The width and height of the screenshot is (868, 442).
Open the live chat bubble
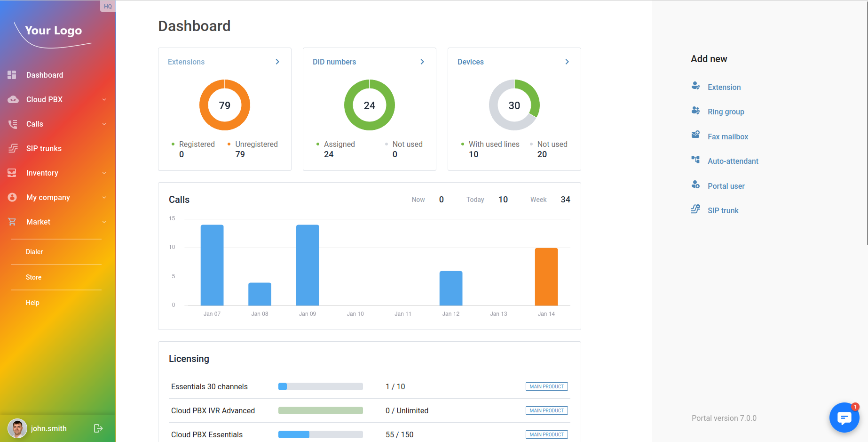844,418
